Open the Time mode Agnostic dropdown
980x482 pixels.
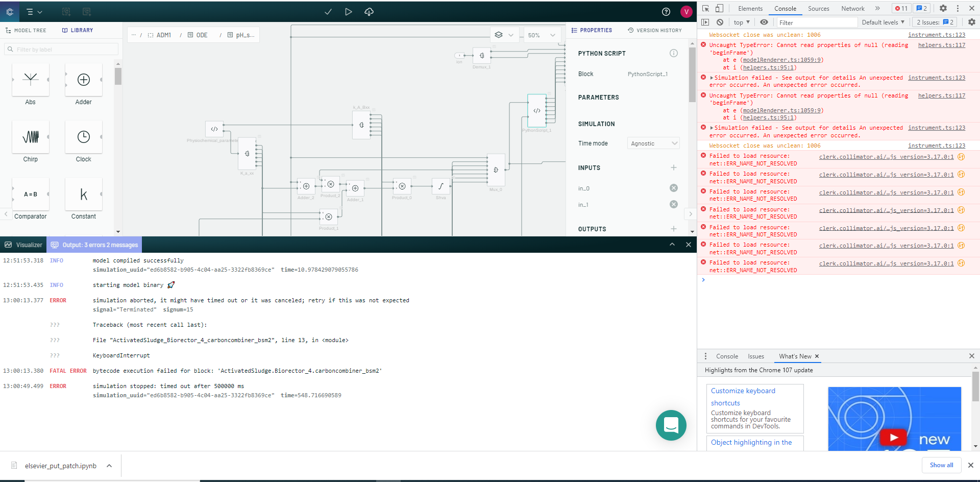click(x=653, y=143)
